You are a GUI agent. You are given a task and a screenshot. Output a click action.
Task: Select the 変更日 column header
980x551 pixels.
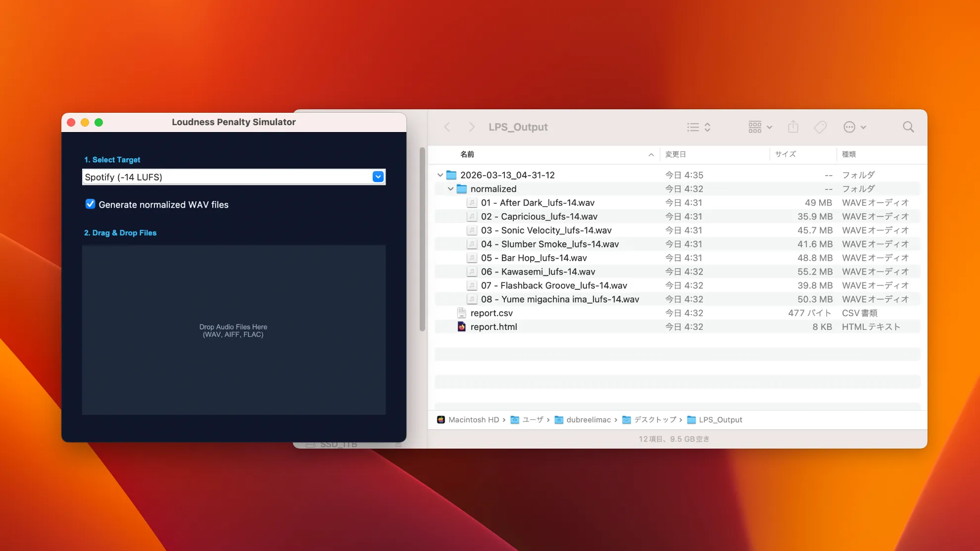676,154
